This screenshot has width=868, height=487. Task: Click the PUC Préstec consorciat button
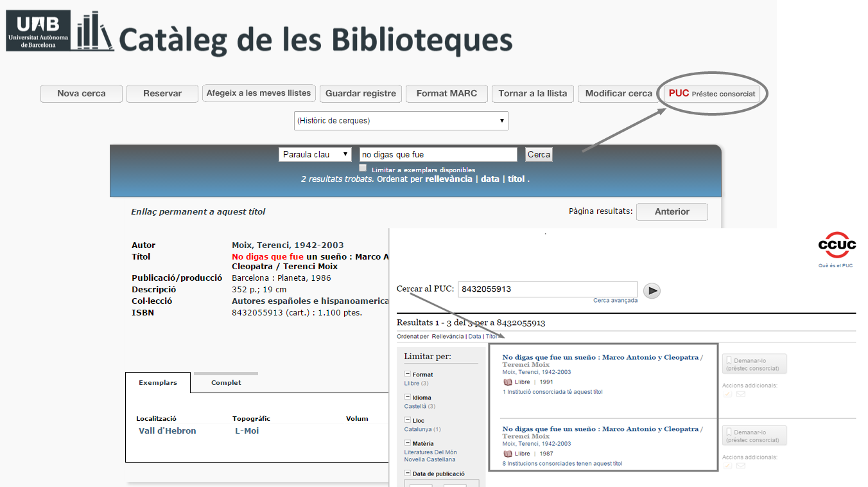coord(712,93)
